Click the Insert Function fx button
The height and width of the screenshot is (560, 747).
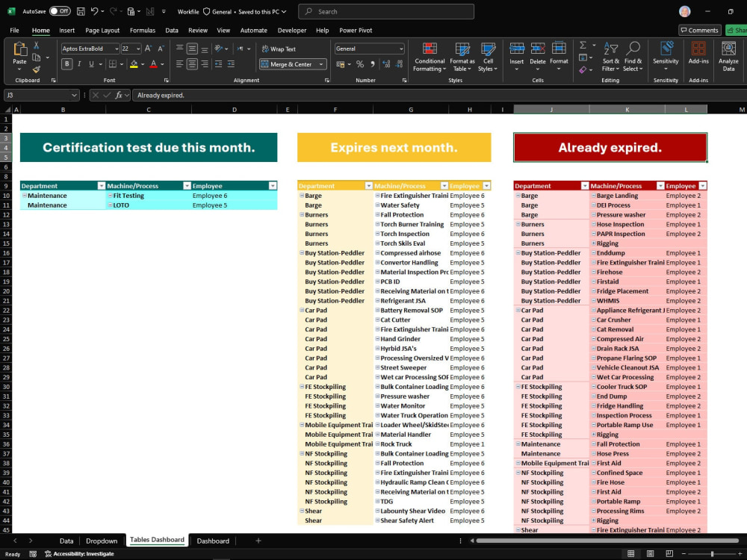(x=119, y=96)
